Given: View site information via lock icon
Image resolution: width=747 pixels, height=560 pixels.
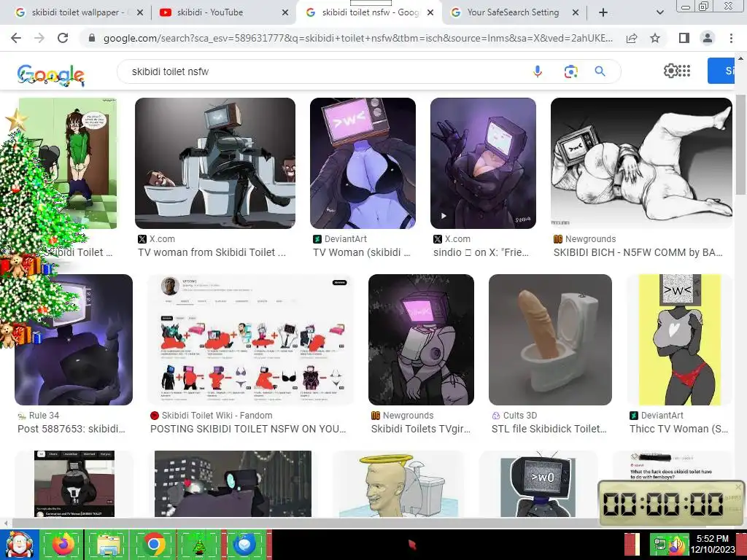Looking at the screenshot, I should (92, 38).
